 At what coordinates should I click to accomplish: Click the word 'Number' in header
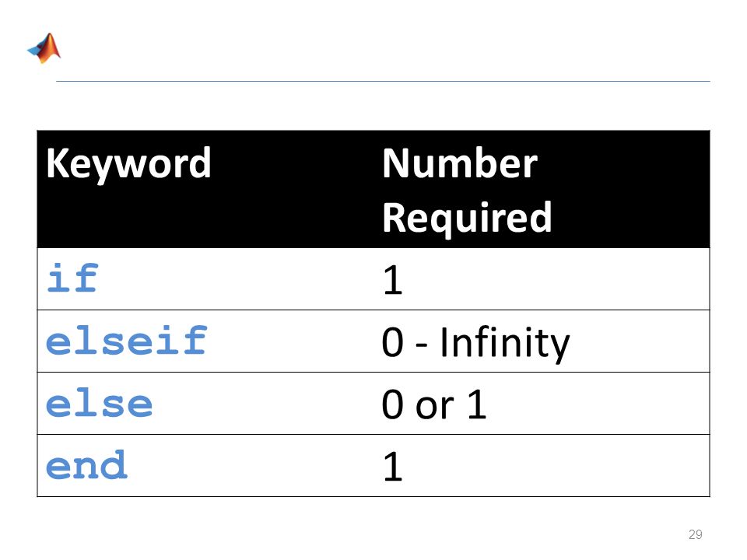460,163
